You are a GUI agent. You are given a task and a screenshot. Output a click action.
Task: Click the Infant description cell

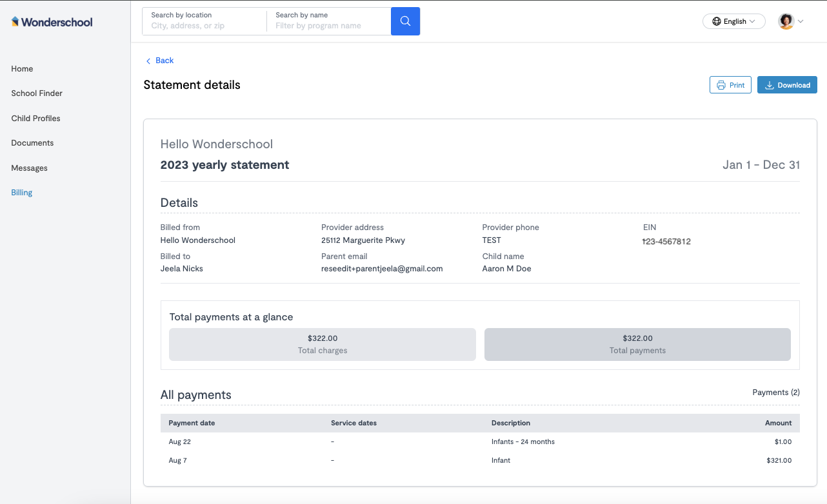coord(501,460)
